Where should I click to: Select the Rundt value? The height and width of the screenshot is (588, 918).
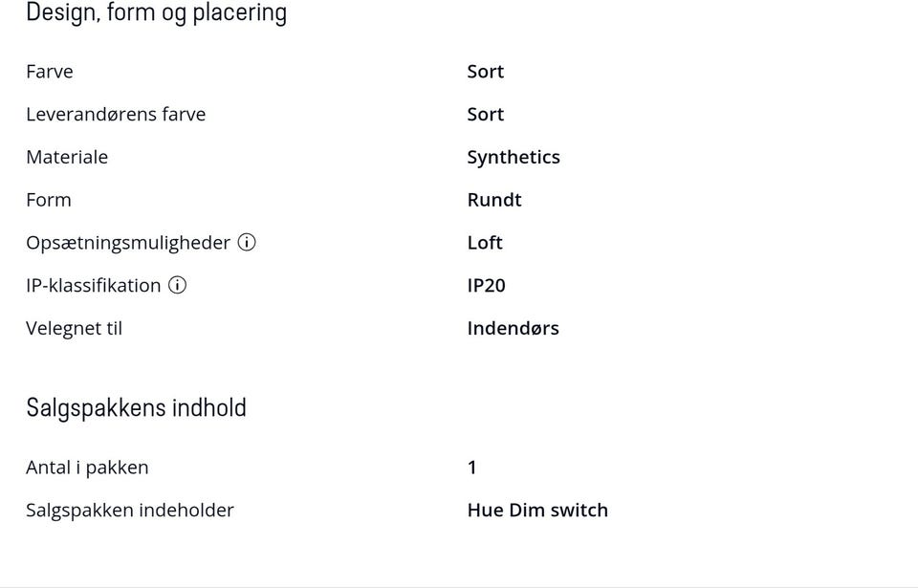pyautogui.click(x=494, y=200)
